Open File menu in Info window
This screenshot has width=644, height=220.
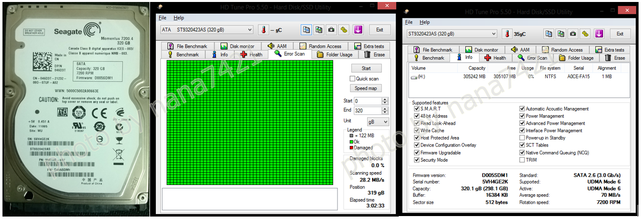[409, 22]
